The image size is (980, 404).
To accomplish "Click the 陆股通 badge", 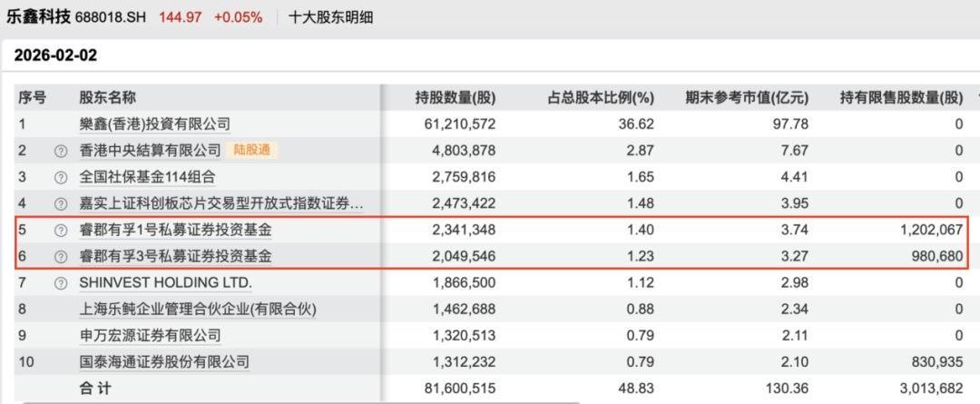I will pos(252,151).
